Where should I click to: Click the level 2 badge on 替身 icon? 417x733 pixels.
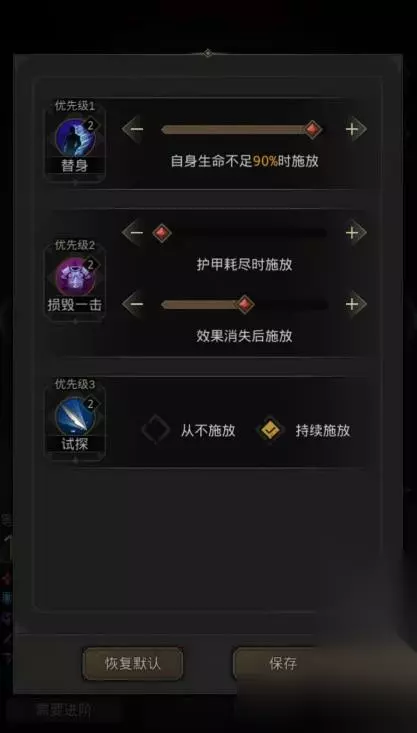tap(91, 126)
